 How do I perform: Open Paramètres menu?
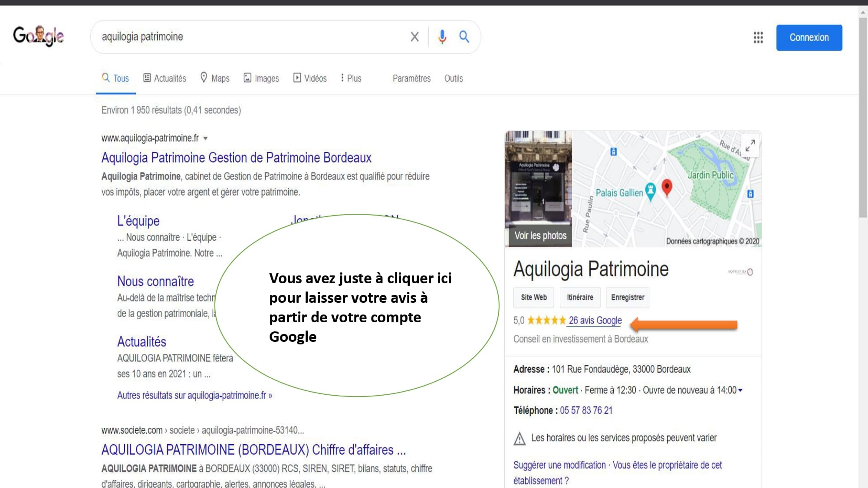(411, 79)
